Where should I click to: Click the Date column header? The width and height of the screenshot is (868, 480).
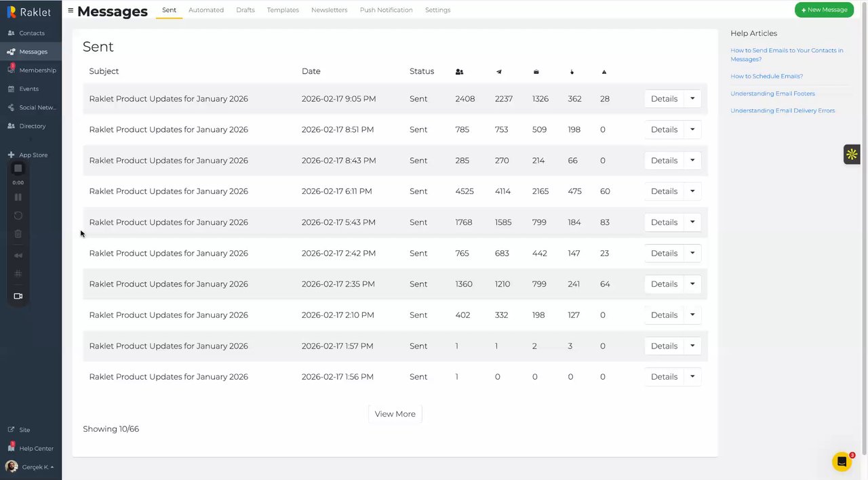pyautogui.click(x=311, y=71)
